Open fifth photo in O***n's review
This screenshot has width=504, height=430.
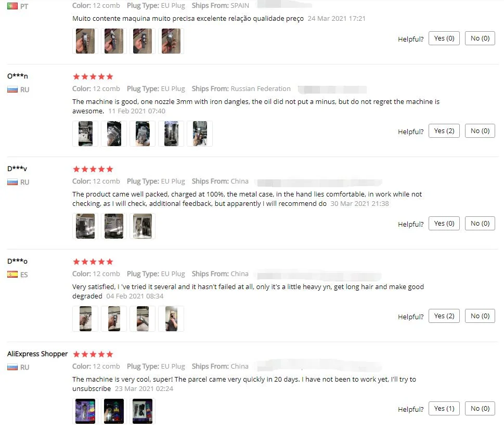point(200,134)
